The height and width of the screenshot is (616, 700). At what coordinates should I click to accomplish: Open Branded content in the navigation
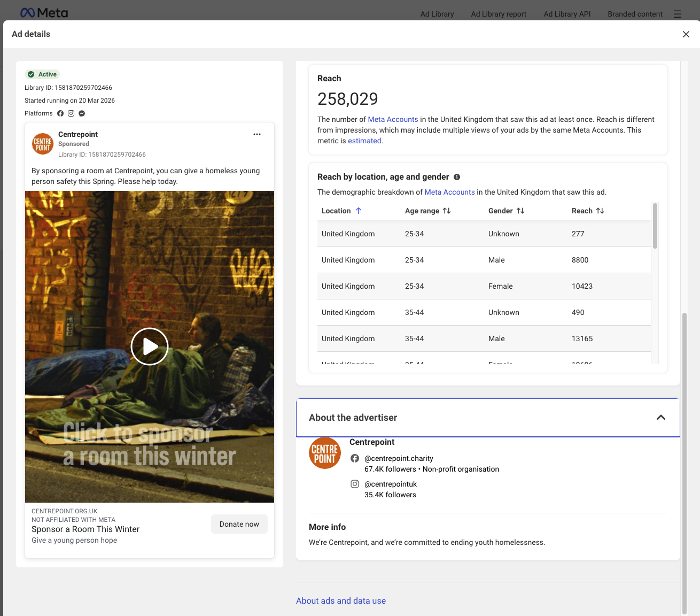[635, 14]
